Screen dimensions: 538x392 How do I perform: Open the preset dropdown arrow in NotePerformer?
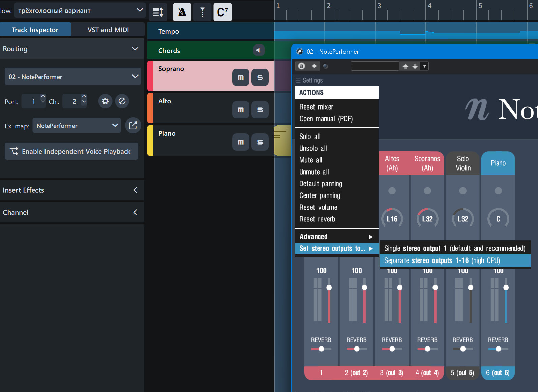click(425, 66)
